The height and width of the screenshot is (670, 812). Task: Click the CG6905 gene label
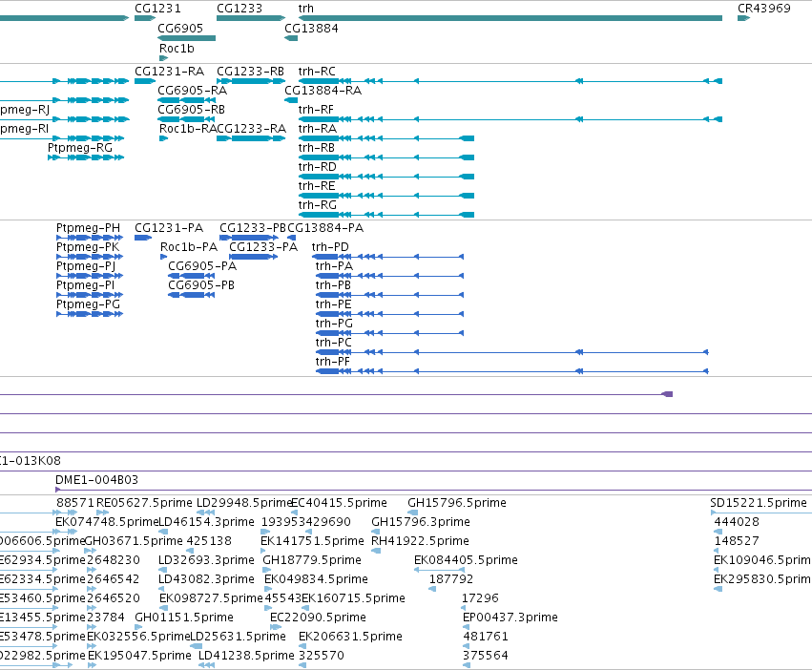coord(180,28)
